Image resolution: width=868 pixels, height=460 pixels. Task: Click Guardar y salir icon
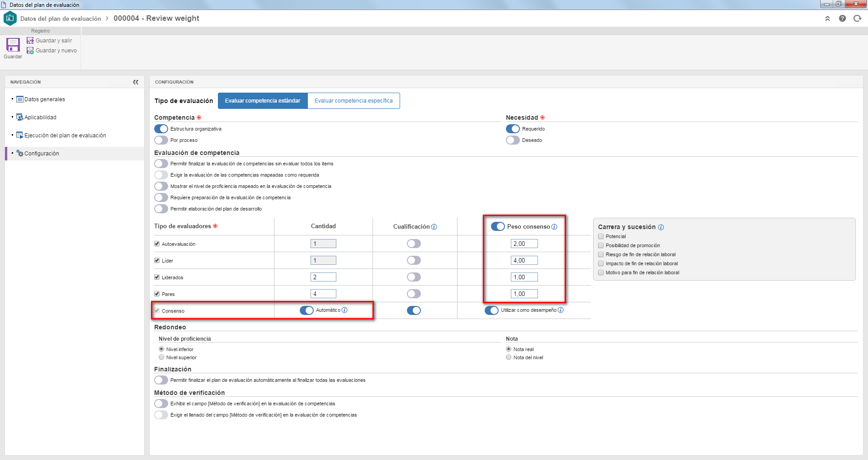click(30, 41)
